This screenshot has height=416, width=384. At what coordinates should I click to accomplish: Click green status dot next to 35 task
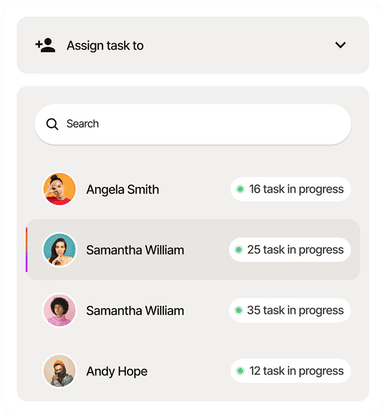[238, 310]
